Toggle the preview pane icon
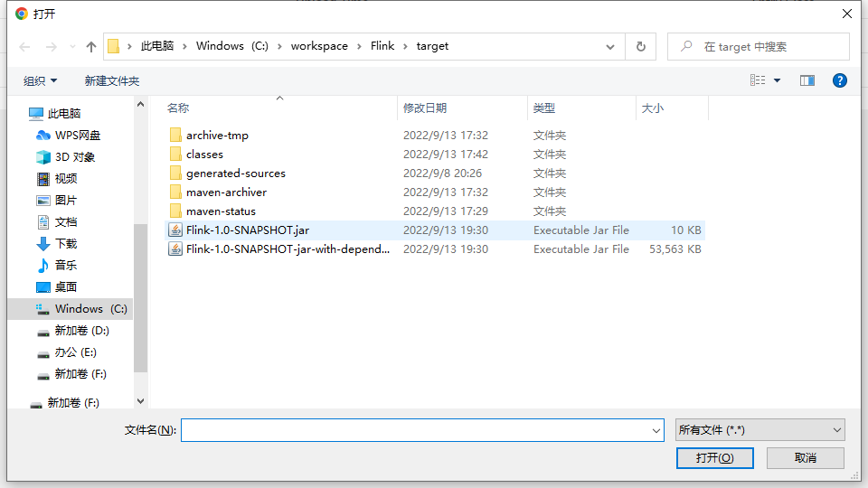This screenshot has width=868, height=488. 807,80
